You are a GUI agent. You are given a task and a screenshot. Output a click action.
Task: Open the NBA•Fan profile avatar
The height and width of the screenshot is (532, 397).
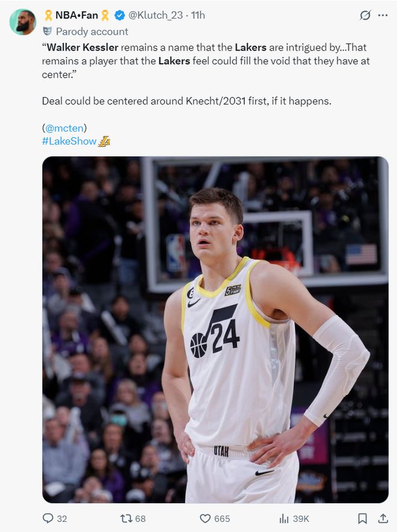tap(22, 22)
